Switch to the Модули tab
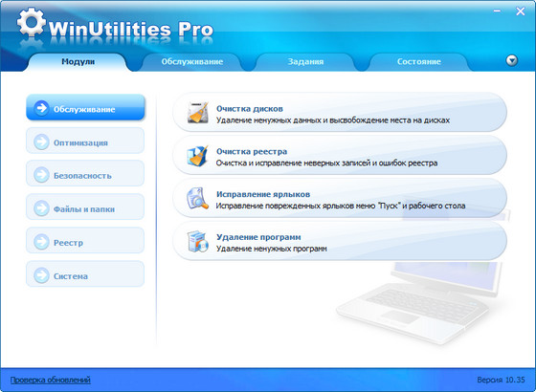This screenshot has height=392, width=536. click(78, 62)
